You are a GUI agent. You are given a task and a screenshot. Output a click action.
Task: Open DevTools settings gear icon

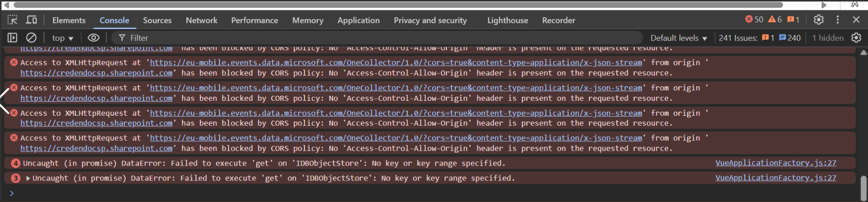click(x=818, y=20)
